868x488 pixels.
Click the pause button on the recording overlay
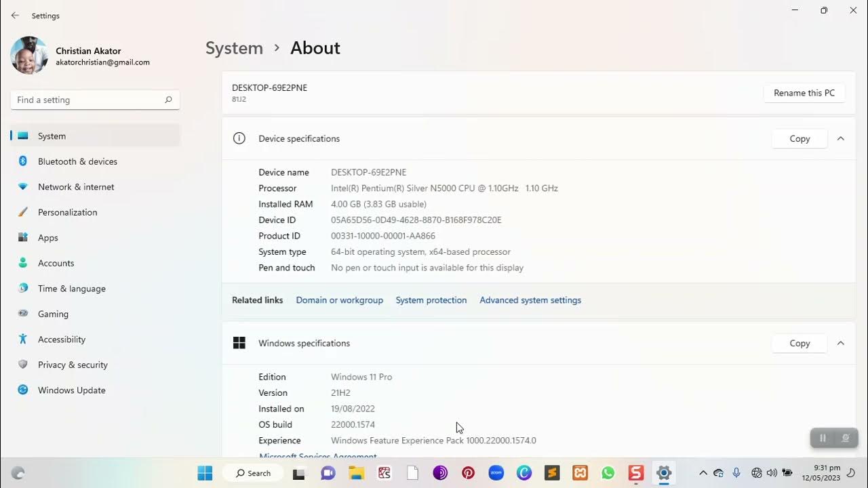(x=823, y=438)
